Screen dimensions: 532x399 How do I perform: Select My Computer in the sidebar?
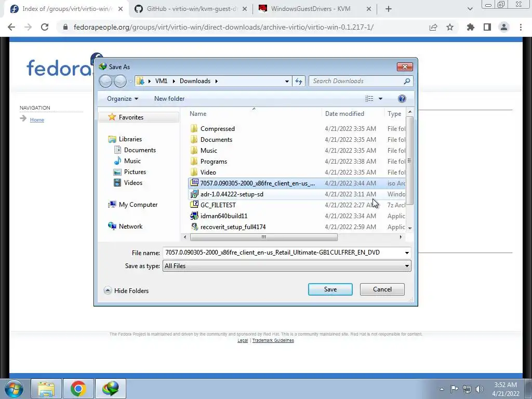coord(138,205)
